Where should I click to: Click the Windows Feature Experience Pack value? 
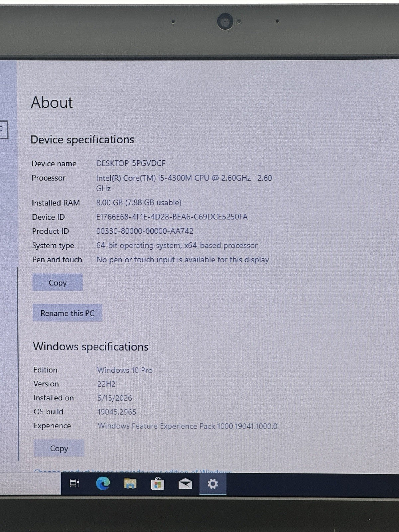[188, 426]
